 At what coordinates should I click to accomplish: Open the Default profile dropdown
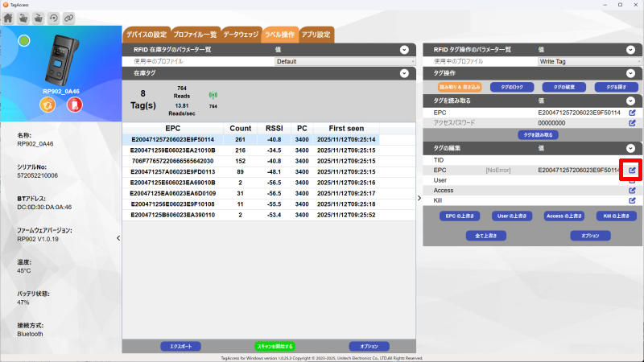pyautogui.click(x=345, y=61)
